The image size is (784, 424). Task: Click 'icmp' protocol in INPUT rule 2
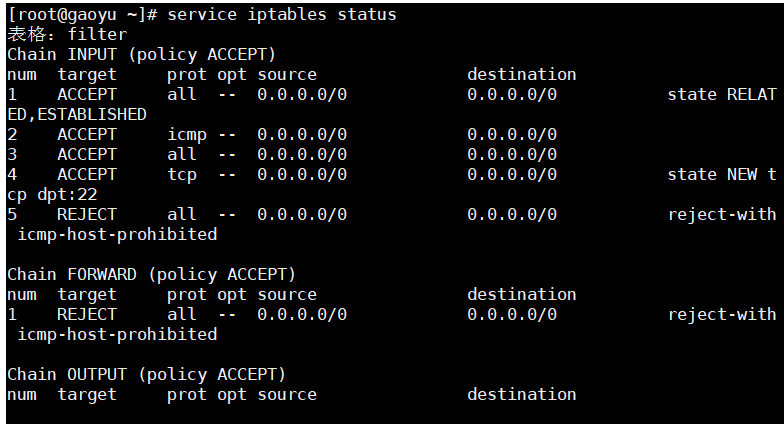(x=187, y=135)
